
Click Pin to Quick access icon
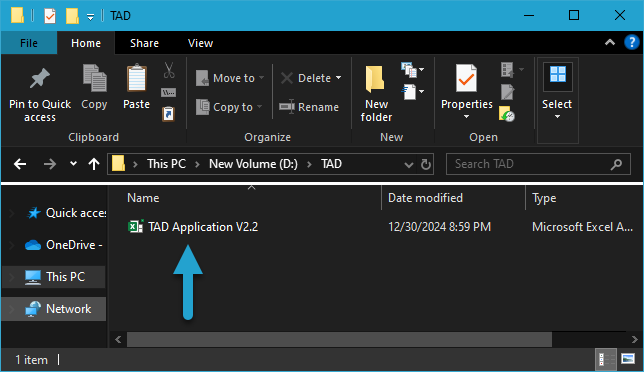[x=40, y=78]
